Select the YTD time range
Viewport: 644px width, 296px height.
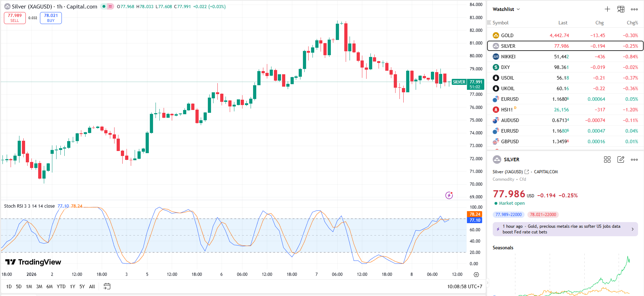coord(61,286)
